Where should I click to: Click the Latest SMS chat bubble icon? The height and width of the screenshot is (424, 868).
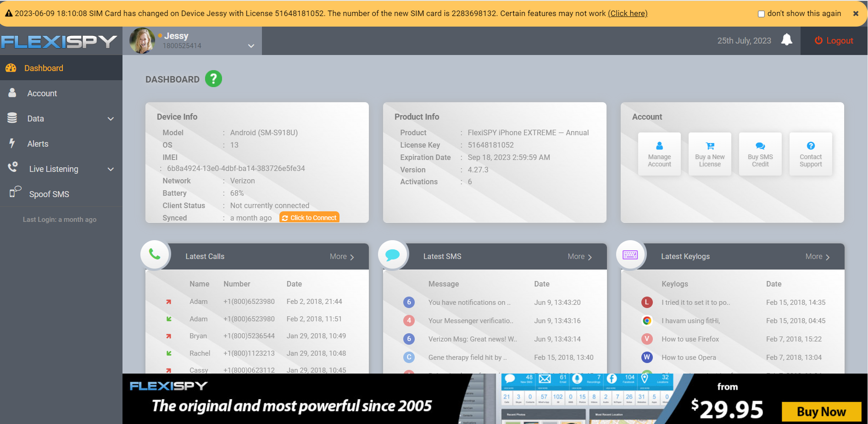pos(393,255)
